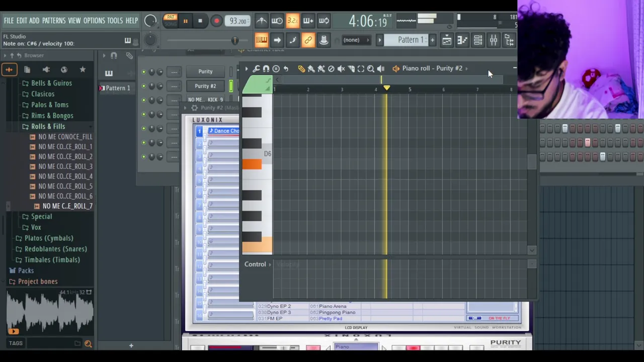Toggle typing keyboard to piano icon

click(x=261, y=40)
